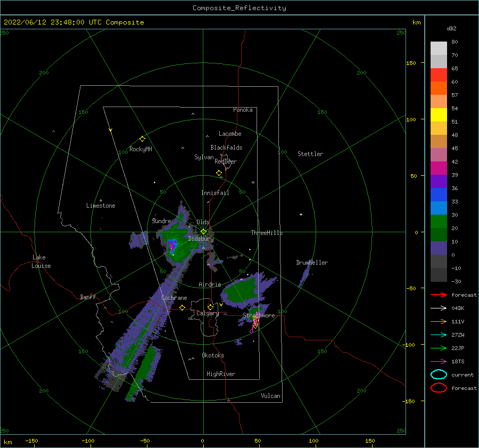479x448 pixels.
Task: Click the Lake Louise label
Action: 41,262
